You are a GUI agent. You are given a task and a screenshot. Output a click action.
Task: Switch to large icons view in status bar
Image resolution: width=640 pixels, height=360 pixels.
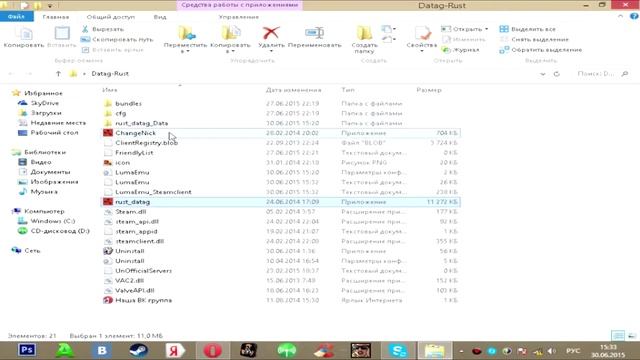coord(631,336)
